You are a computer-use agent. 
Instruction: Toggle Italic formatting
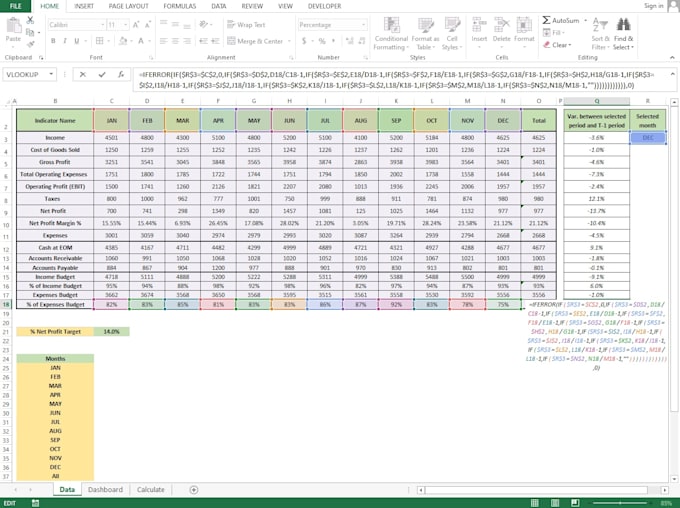click(x=65, y=41)
